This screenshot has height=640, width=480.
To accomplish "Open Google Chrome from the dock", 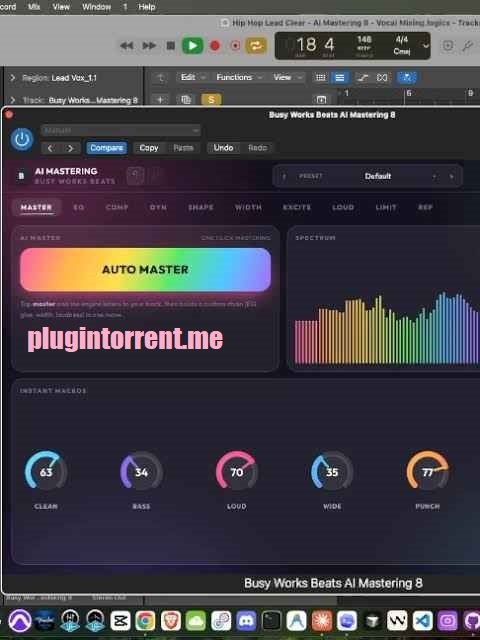I will coord(145,621).
